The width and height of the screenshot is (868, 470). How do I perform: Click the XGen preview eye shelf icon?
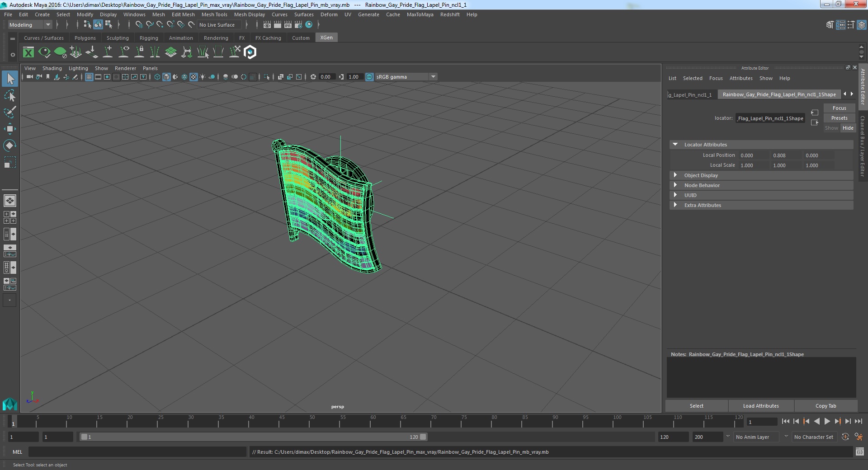pos(44,52)
